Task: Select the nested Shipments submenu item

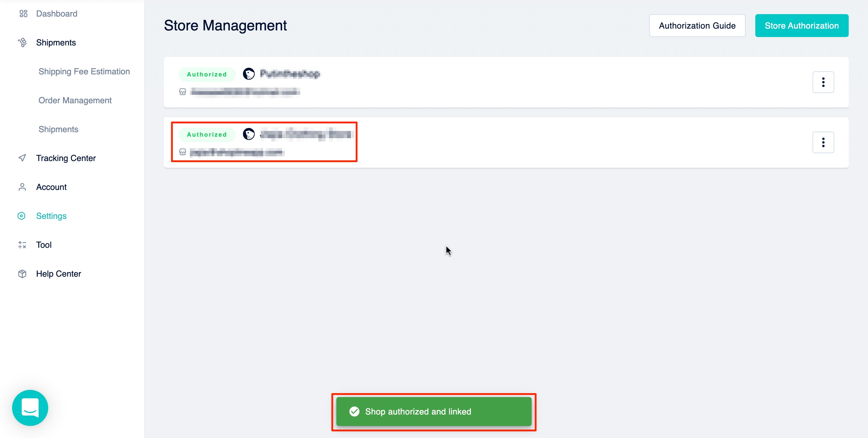Action: pyautogui.click(x=58, y=129)
